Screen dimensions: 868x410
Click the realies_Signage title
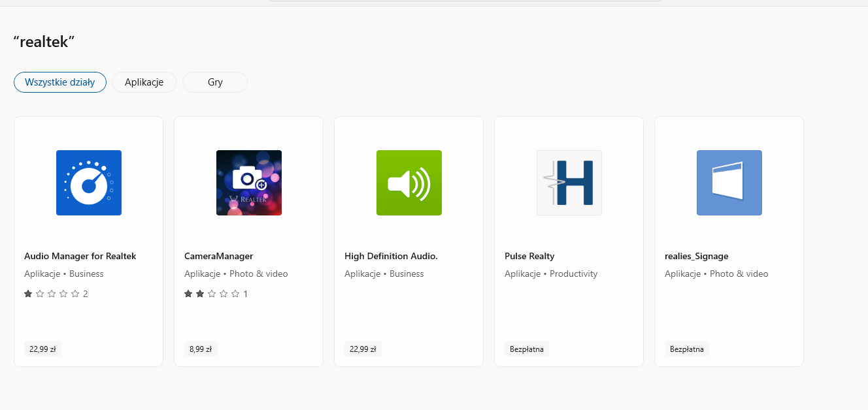pyautogui.click(x=697, y=256)
